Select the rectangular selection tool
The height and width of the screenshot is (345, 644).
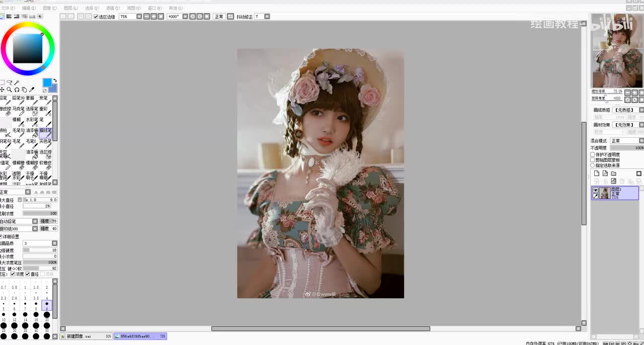[x=2, y=82]
